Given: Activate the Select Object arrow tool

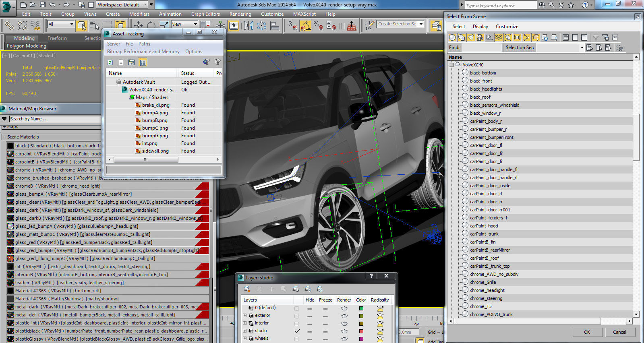Looking at the screenshot, I should (82, 25).
